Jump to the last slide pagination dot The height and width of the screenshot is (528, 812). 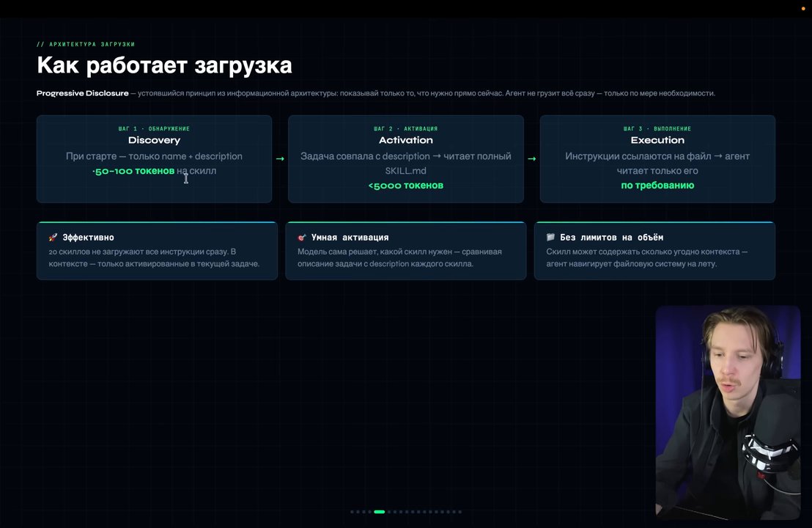(x=459, y=512)
